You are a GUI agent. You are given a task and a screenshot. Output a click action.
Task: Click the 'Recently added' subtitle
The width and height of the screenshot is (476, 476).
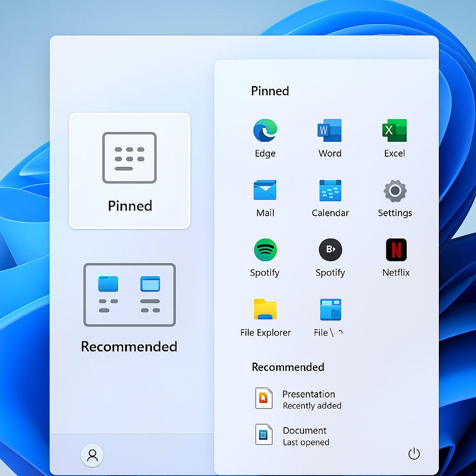pos(312,406)
